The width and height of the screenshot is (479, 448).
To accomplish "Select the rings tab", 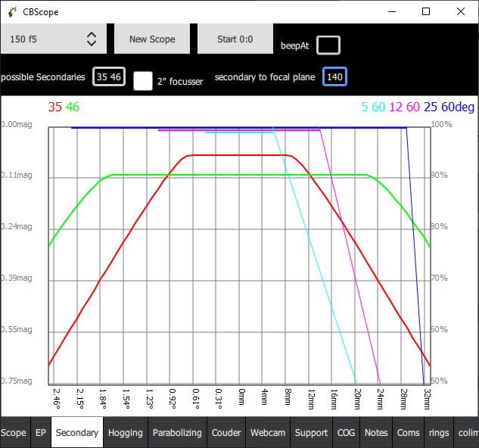I will pos(439,433).
